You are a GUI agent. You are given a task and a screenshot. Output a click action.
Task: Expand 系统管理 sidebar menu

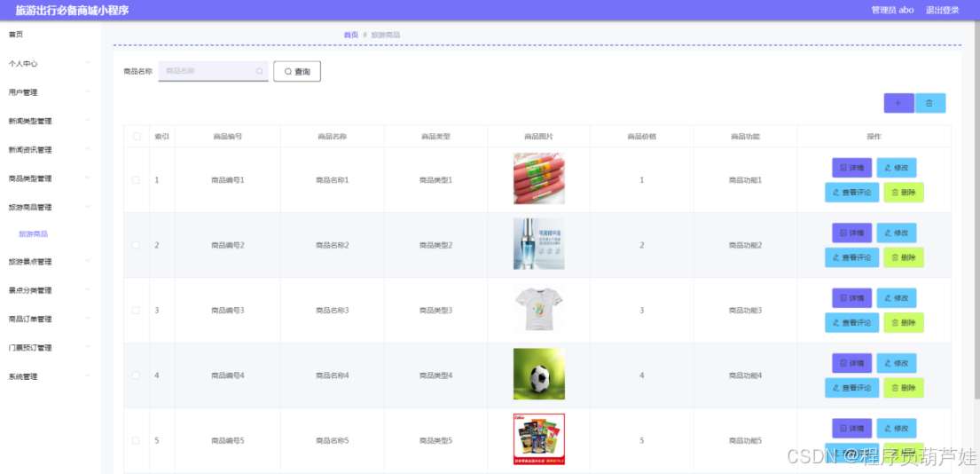50,376
